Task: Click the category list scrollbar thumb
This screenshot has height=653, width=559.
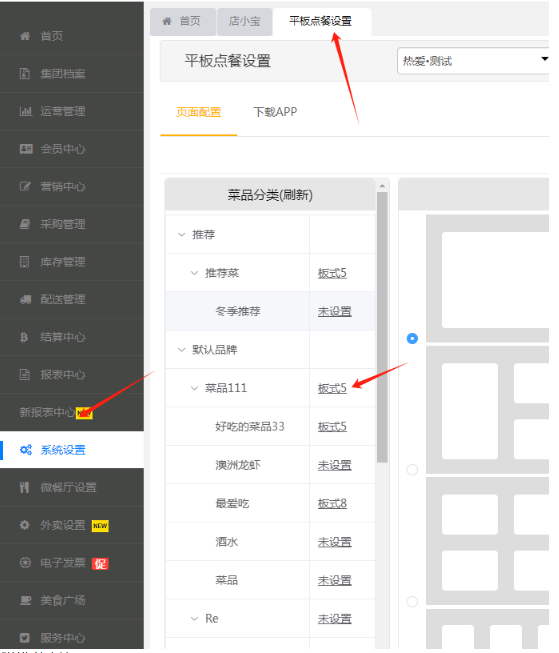Action: coord(382,327)
